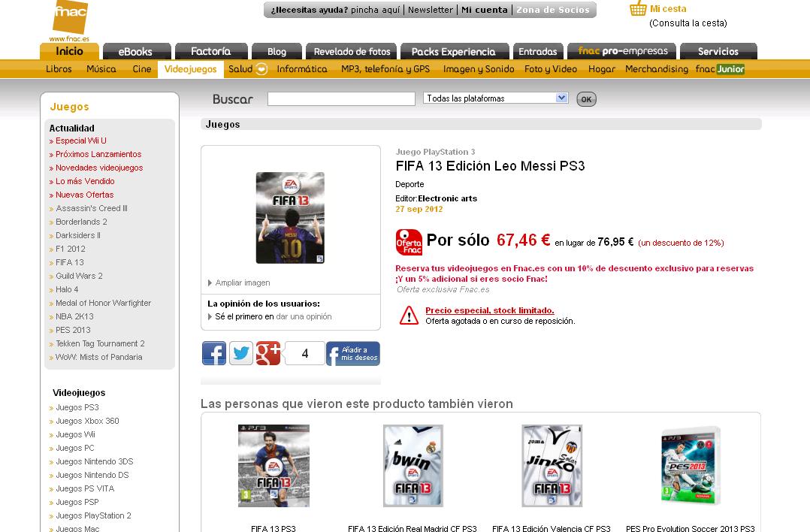The width and height of the screenshot is (810, 532).
Task: Select Libros category
Action: point(59,69)
